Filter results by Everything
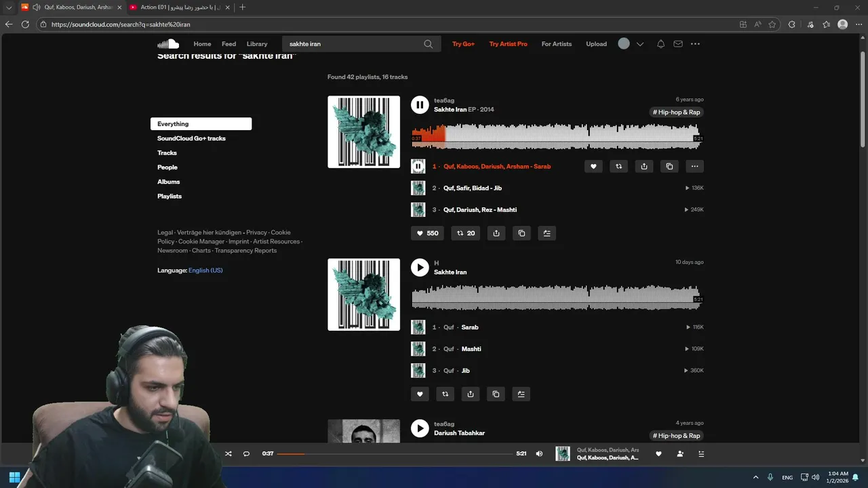The width and height of the screenshot is (868, 488). click(x=201, y=124)
